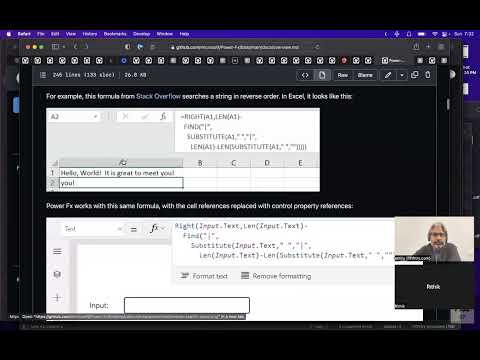Click the Power Apps insert plus icon

point(57,298)
